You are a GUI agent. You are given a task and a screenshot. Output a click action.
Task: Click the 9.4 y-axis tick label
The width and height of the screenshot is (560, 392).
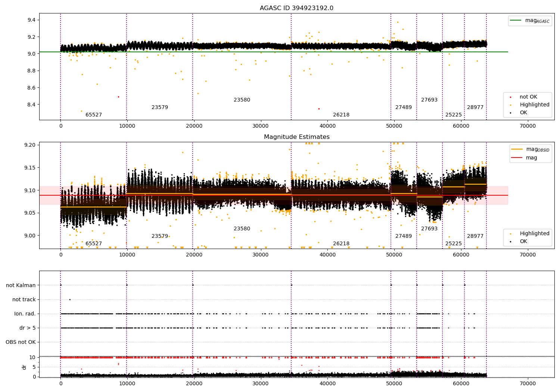tap(31, 20)
